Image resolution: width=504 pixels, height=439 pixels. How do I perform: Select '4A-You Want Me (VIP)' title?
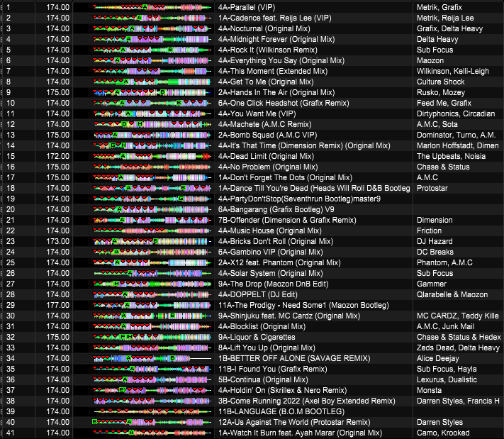[x=257, y=113]
